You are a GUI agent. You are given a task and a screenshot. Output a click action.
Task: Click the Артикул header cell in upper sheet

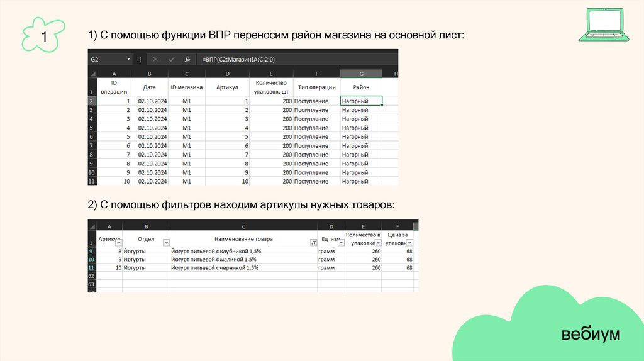(227, 87)
